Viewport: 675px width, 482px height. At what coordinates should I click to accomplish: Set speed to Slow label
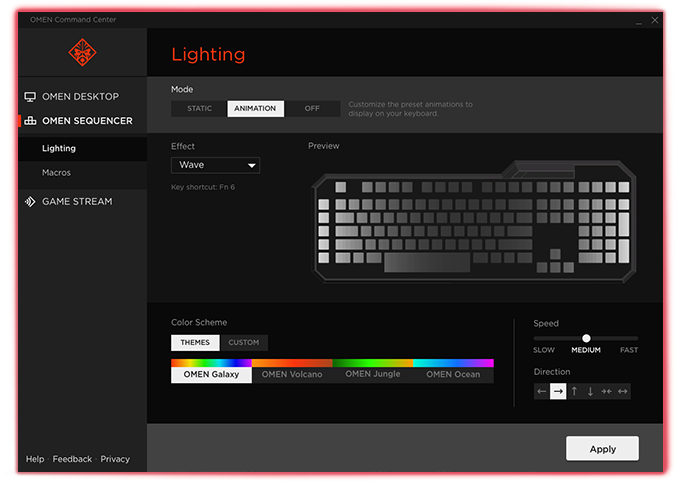[x=544, y=350]
